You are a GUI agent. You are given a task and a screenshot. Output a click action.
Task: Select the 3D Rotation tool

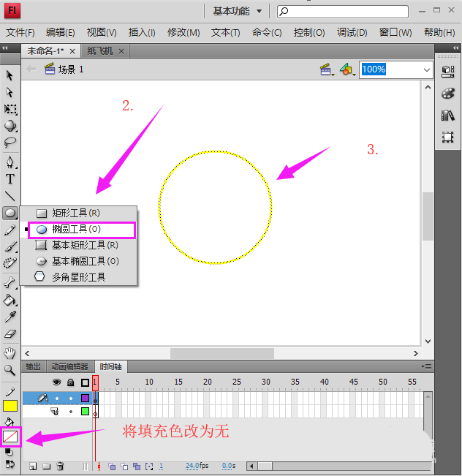10,126
